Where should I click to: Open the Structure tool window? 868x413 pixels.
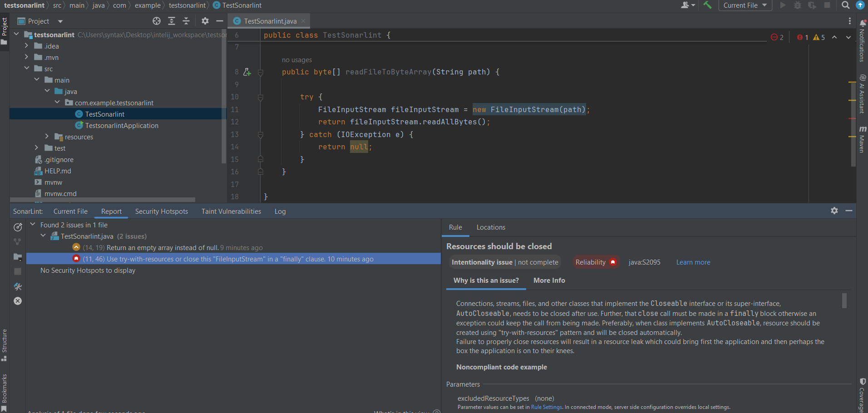point(4,345)
